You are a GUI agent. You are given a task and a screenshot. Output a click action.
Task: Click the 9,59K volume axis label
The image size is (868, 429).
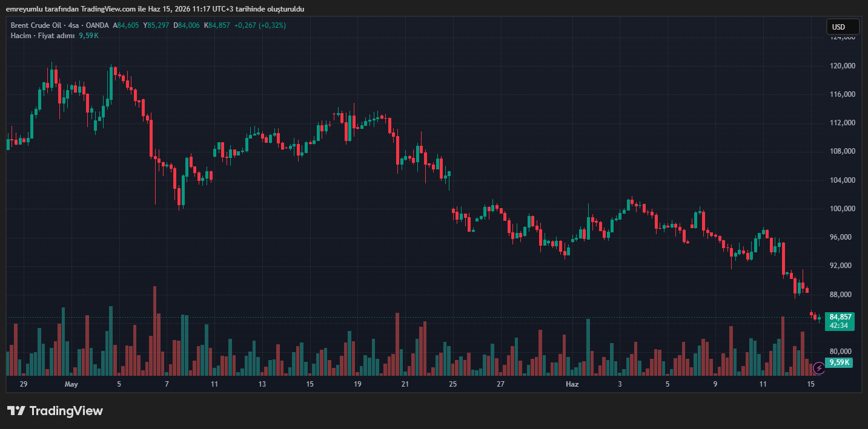840,362
